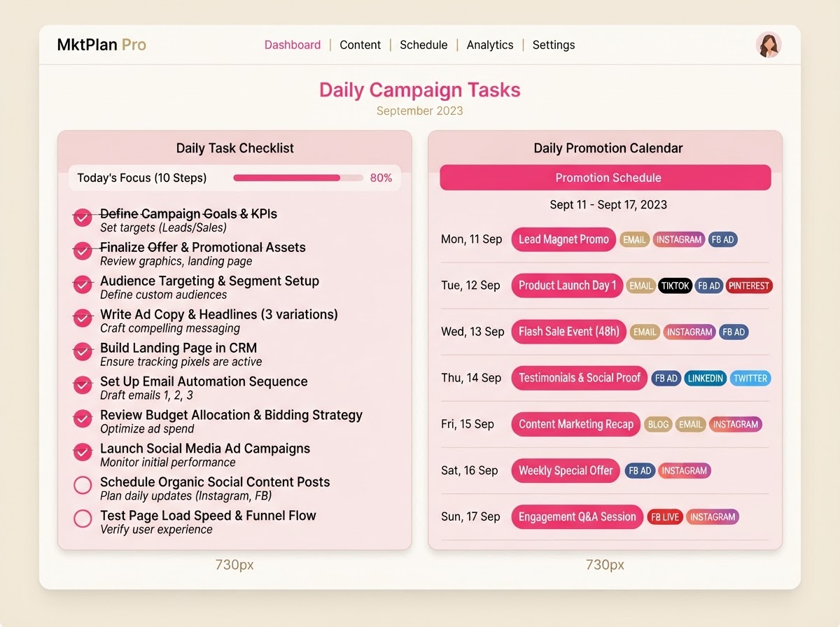The height and width of the screenshot is (627, 840).
Task: Open the Lead Magnet Promo event
Action: (563, 239)
